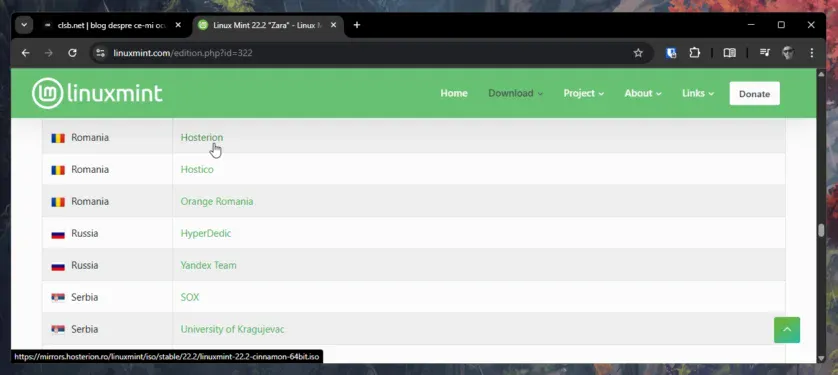
Task: Click Romania text in Hostico row
Action: [x=90, y=169]
